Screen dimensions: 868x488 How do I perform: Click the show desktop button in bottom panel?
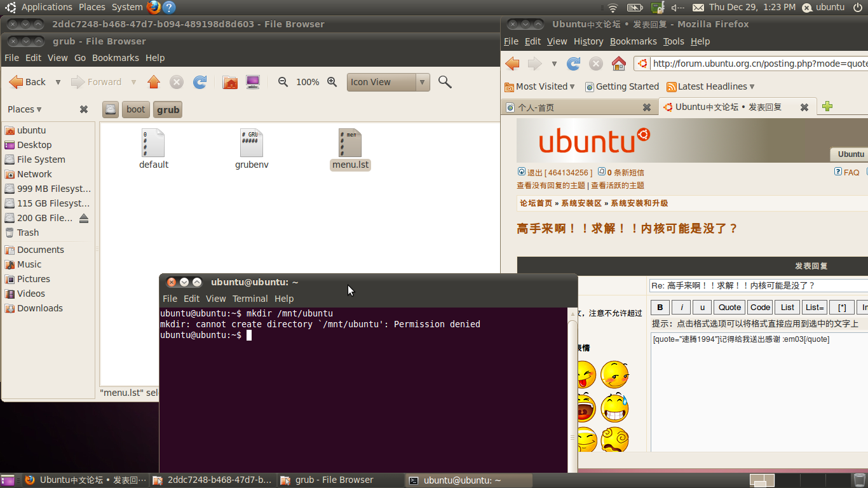coord(8,480)
